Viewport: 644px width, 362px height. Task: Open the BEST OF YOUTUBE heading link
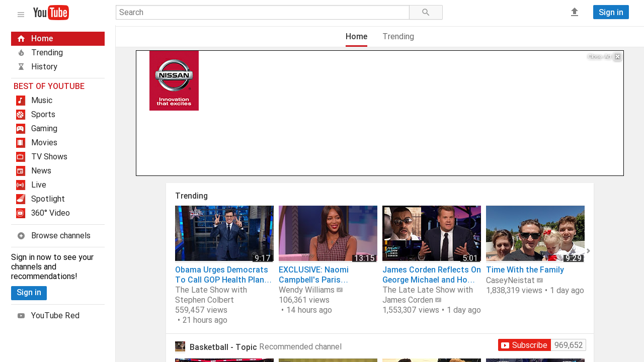coord(49,86)
